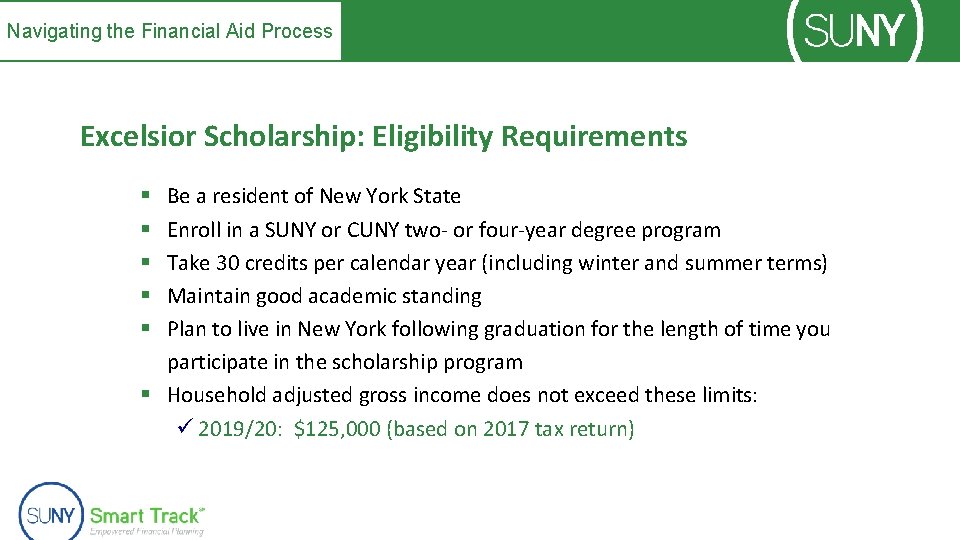Click the "Take 30 credits per calendar year" text
The height and width of the screenshot is (540, 960).
tap(497, 263)
